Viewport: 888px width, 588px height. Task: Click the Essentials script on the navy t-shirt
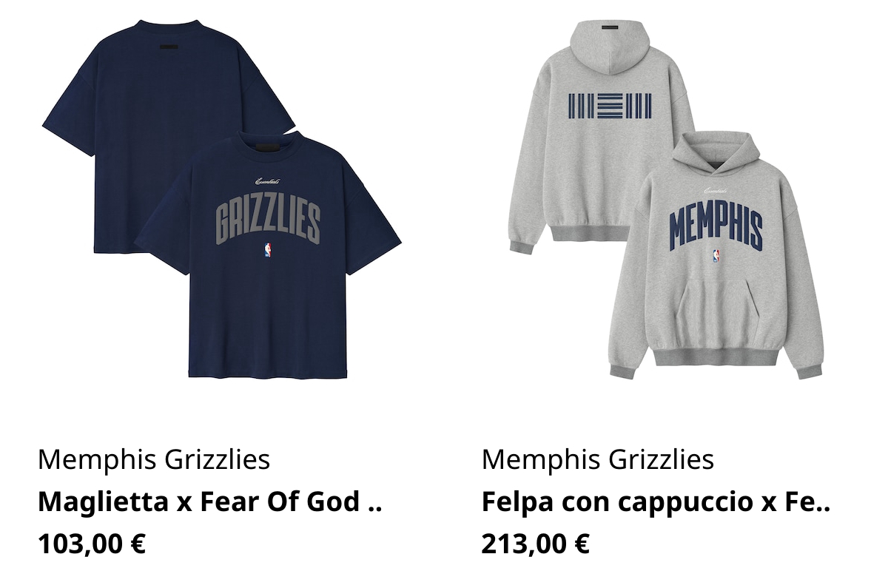[x=268, y=180]
